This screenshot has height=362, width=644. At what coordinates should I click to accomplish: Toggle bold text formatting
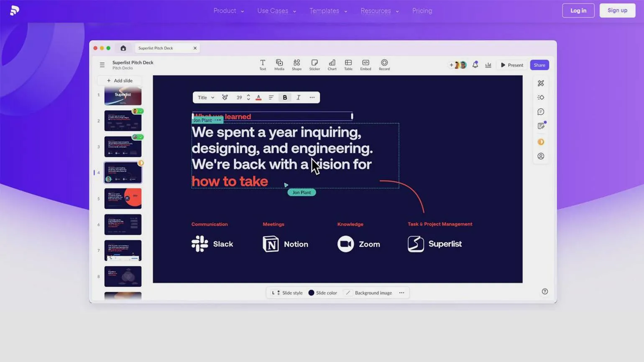click(285, 97)
